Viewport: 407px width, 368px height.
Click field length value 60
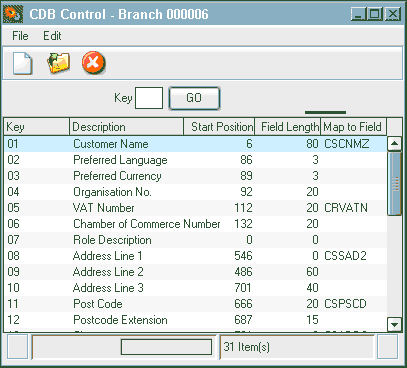(x=312, y=272)
